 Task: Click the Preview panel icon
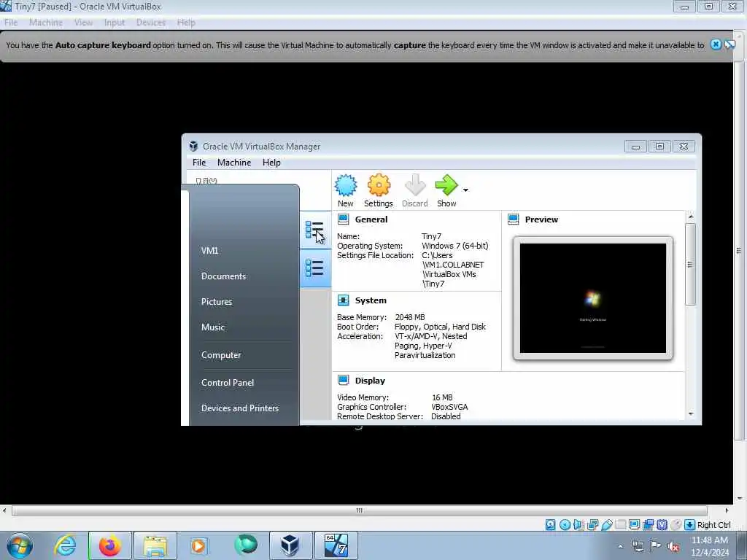click(513, 219)
